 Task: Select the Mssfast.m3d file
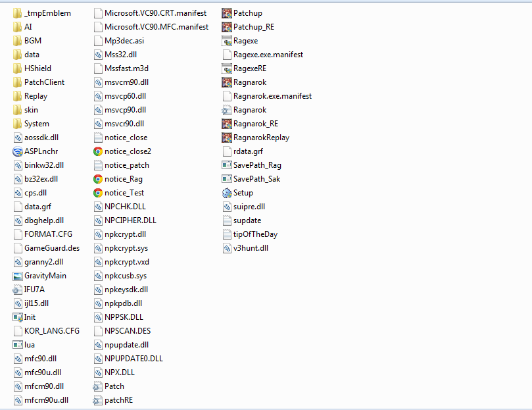pos(121,68)
